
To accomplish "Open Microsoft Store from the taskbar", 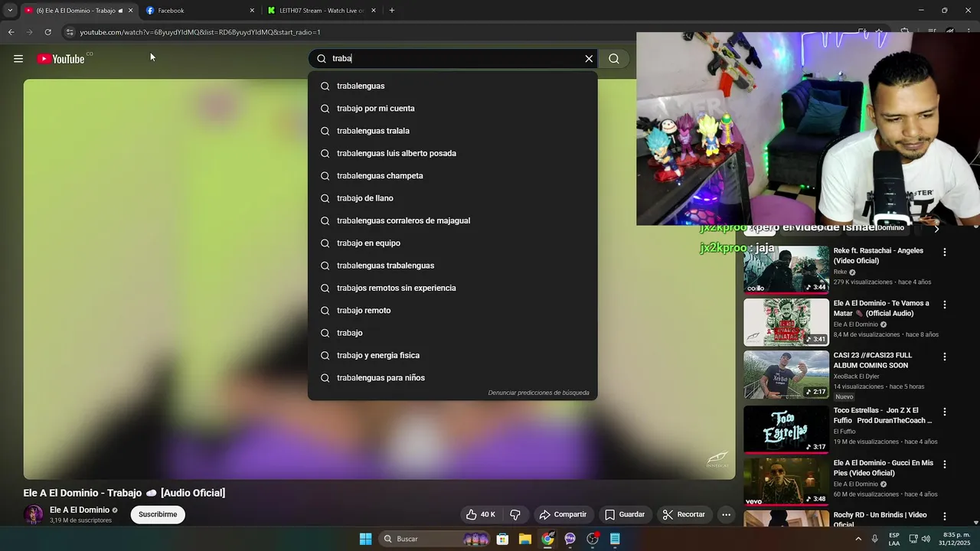I will 502,539.
